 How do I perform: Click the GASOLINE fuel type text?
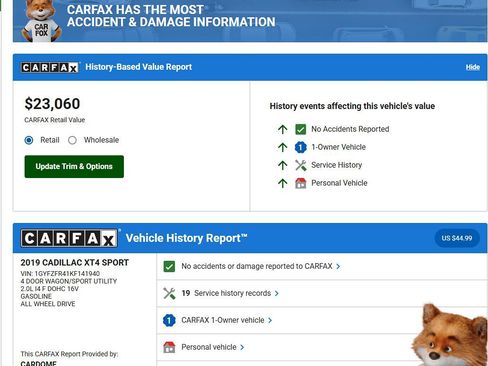pos(36,296)
